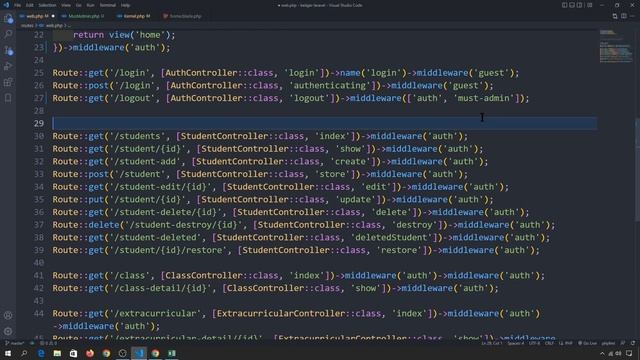Viewport: 640px width, 360px height.
Task: Open the Chrome icon next to Excel
Action: 155,353
